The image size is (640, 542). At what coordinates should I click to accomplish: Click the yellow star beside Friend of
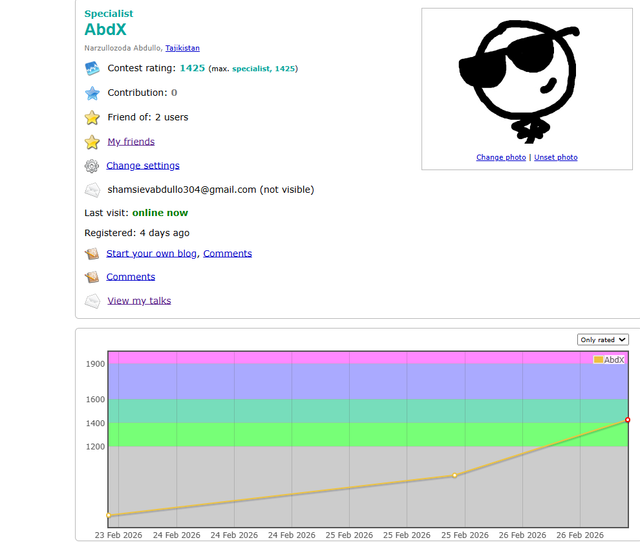click(92, 118)
